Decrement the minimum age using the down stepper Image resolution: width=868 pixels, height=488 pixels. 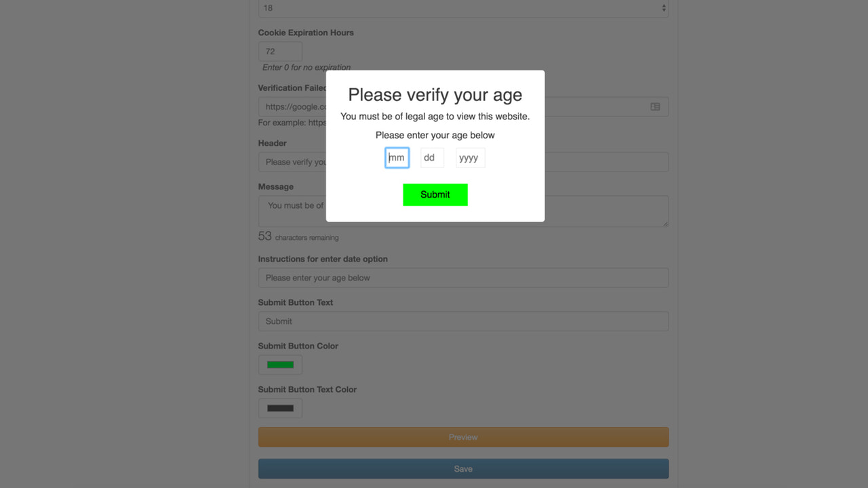tap(663, 10)
